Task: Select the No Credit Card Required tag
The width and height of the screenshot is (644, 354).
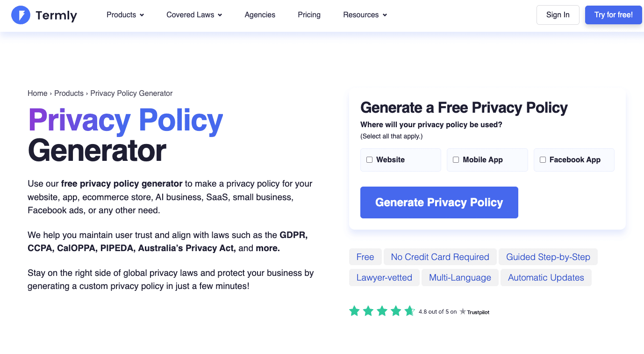Action: [440, 257]
